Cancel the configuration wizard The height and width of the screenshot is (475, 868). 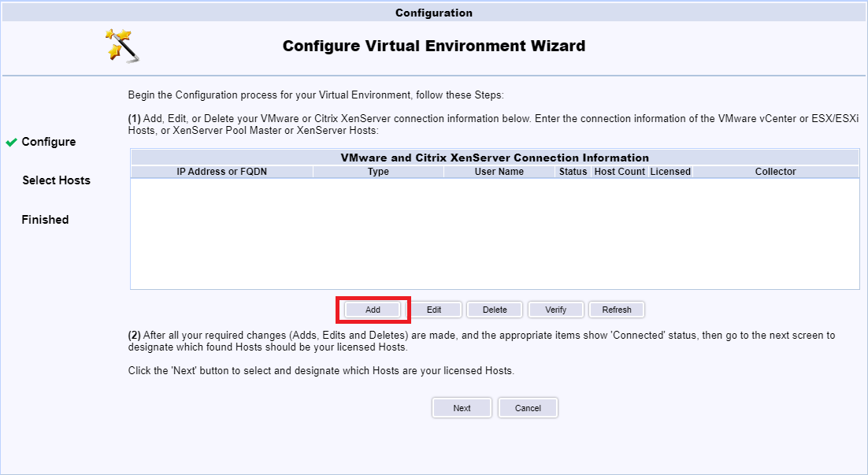(x=528, y=408)
